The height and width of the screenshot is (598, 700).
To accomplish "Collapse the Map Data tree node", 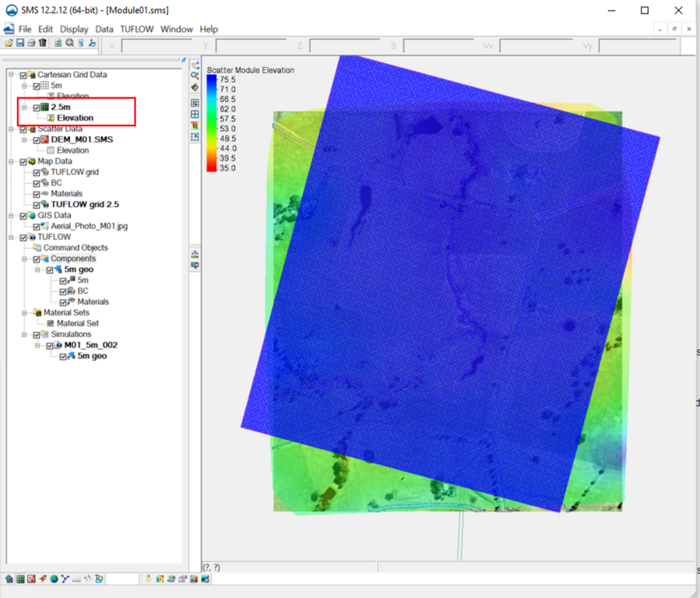I will pyautogui.click(x=12, y=161).
